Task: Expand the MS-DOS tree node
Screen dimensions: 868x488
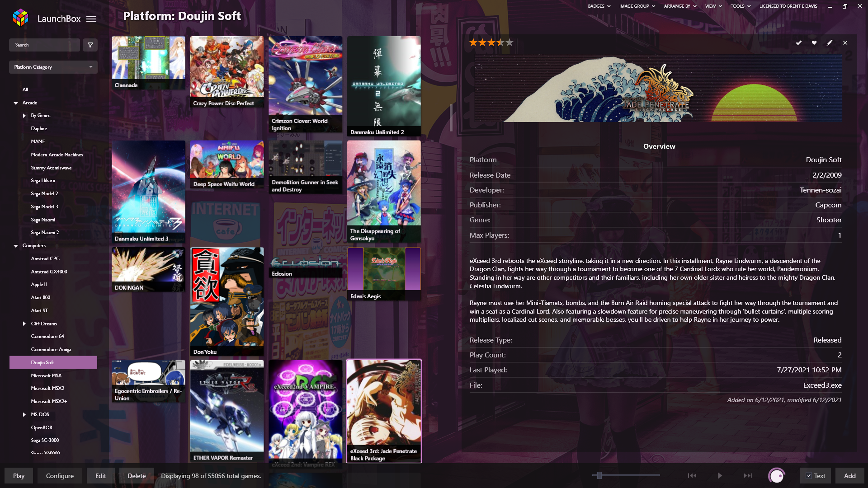Action: pyautogui.click(x=24, y=414)
